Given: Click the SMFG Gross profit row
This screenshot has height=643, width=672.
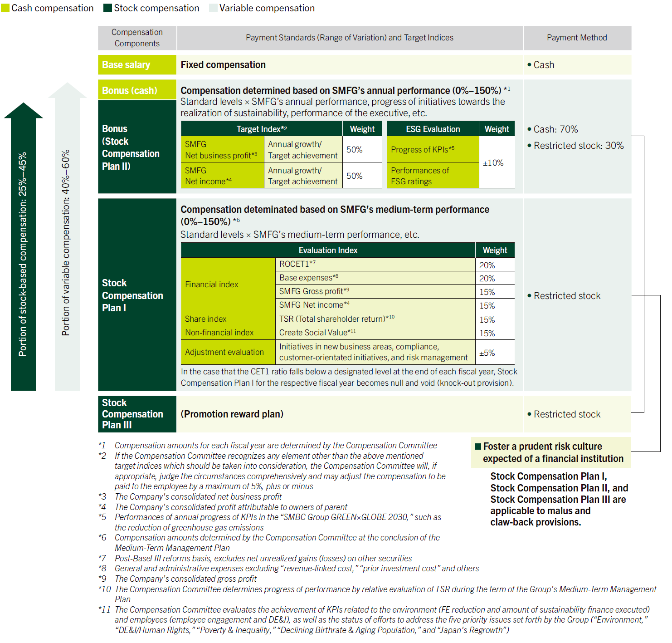Looking at the screenshot, I should pos(395,292).
